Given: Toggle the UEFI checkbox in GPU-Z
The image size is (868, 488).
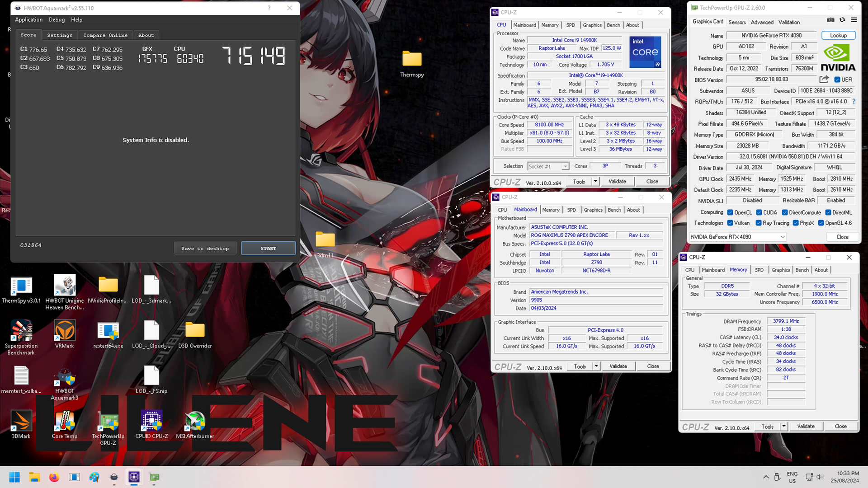Looking at the screenshot, I should coord(837,80).
